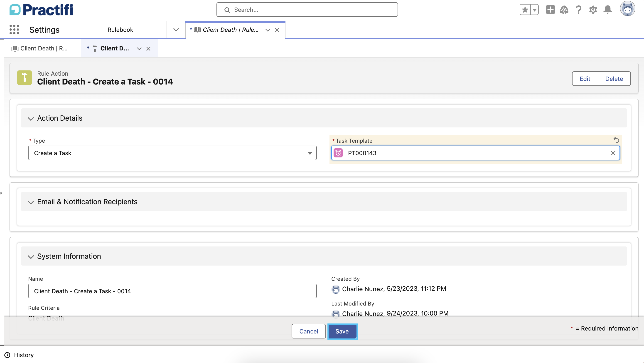Screen dimensions: 644x363
Task: Open the Trailhead guidance icon
Action: coord(564,10)
